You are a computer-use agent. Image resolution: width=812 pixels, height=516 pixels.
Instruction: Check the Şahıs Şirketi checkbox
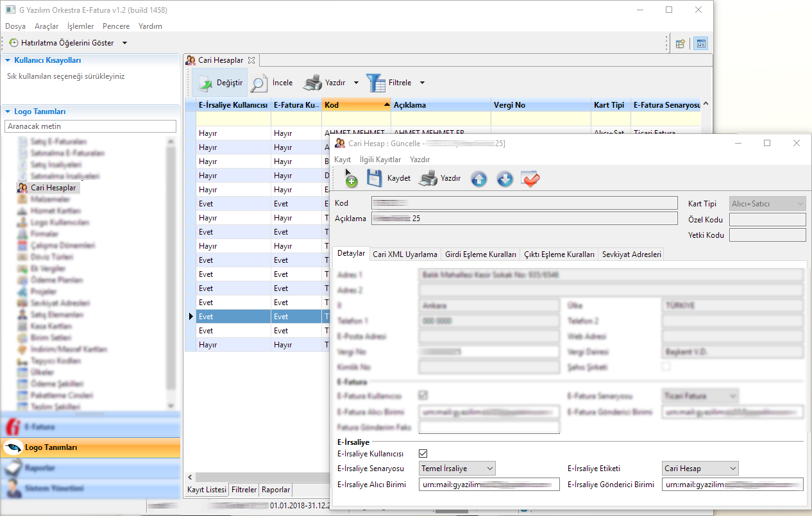click(666, 367)
